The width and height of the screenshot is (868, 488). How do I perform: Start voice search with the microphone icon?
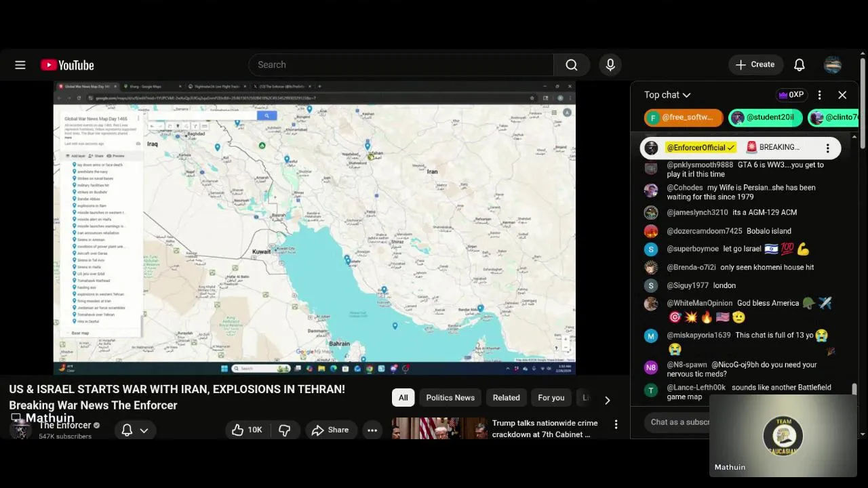click(x=610, y=64)
